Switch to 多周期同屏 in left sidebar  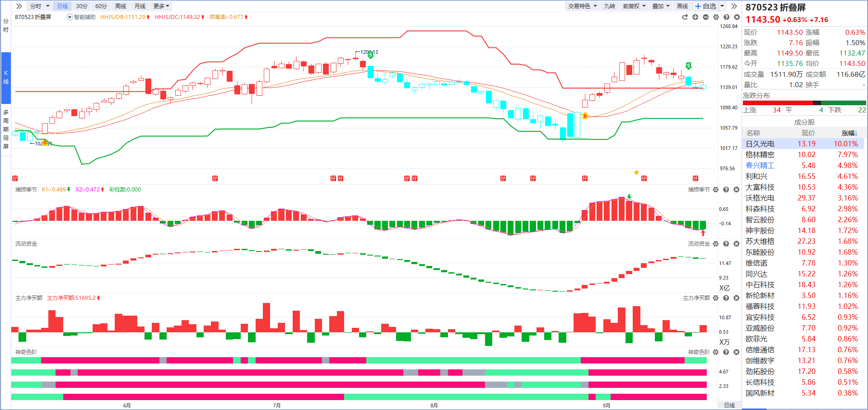pyautogui.click(x=6, y=129)
